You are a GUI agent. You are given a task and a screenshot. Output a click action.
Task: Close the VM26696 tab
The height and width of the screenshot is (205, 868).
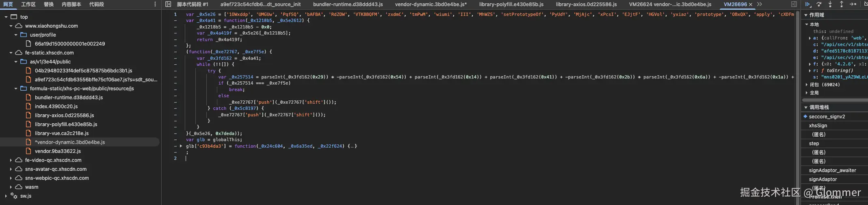click(751, 4)
